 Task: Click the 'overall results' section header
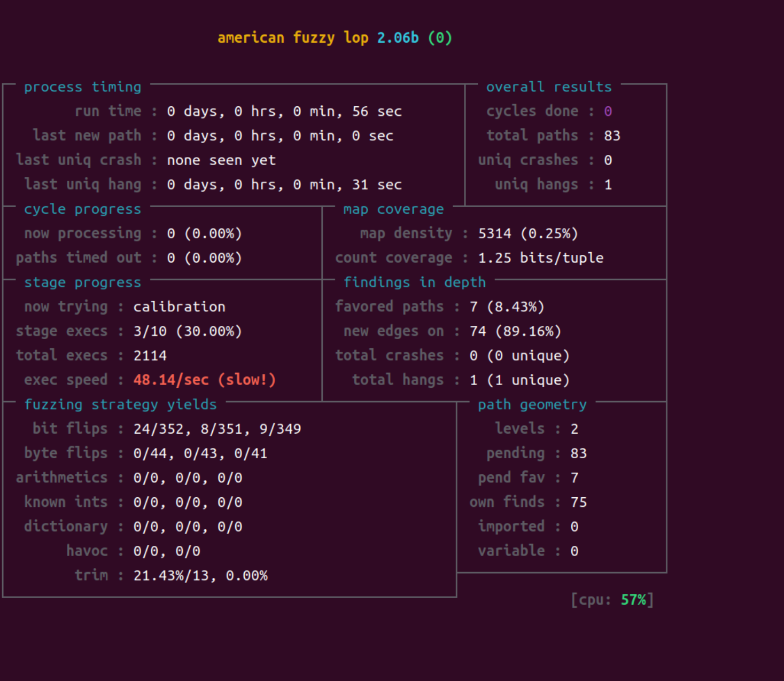pos(549,87)
